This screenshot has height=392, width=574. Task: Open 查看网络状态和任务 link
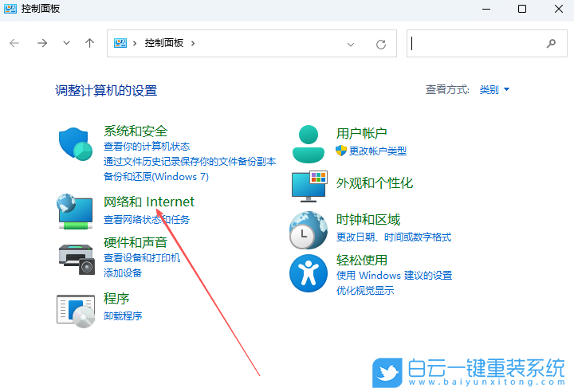147,220
